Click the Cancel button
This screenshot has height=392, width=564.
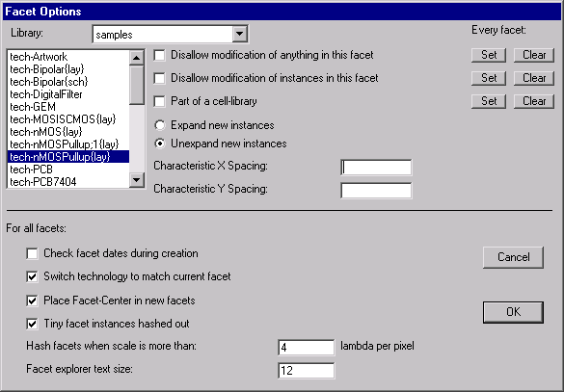(513, 257)
